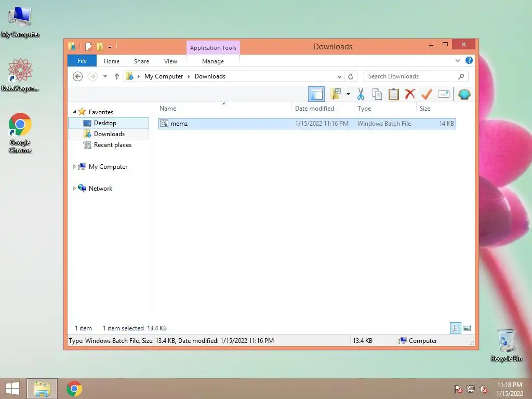Click the muted volume tray icon
Image resolution: width=532 pixels, height=399 pixels.
[x=483, y=389]
